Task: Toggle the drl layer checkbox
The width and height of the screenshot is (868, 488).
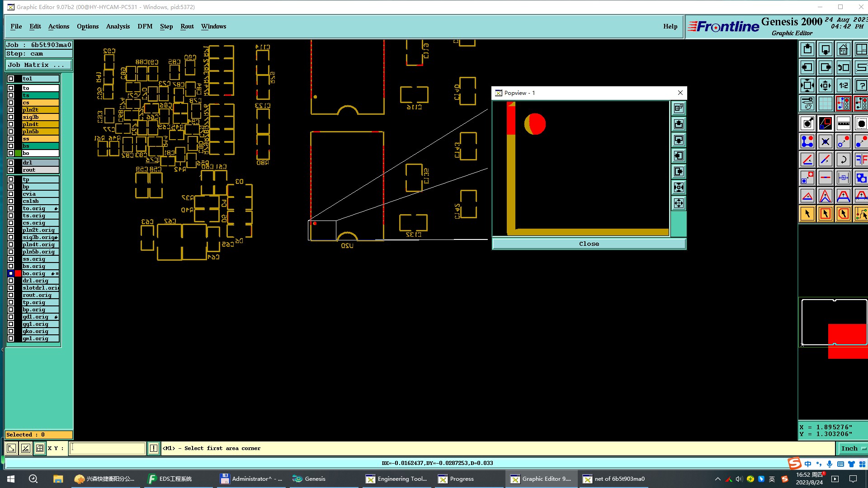Action: [11, 163]
